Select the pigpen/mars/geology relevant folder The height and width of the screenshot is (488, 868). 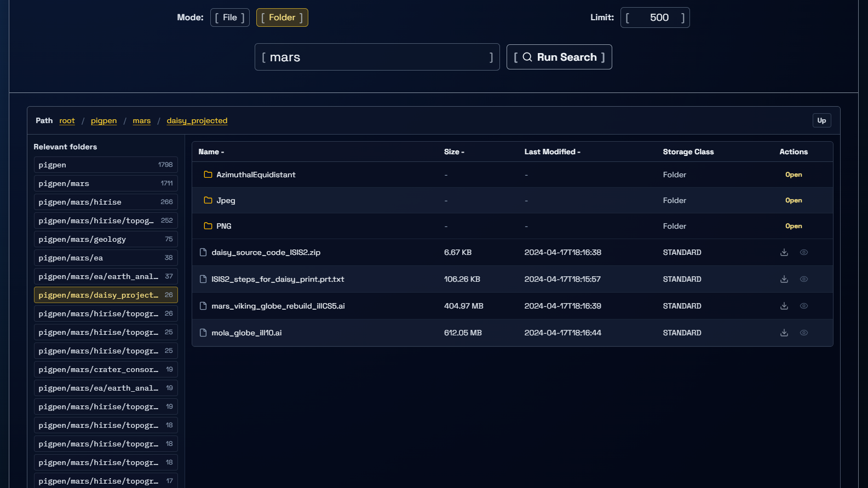click(x=106, y=239)
